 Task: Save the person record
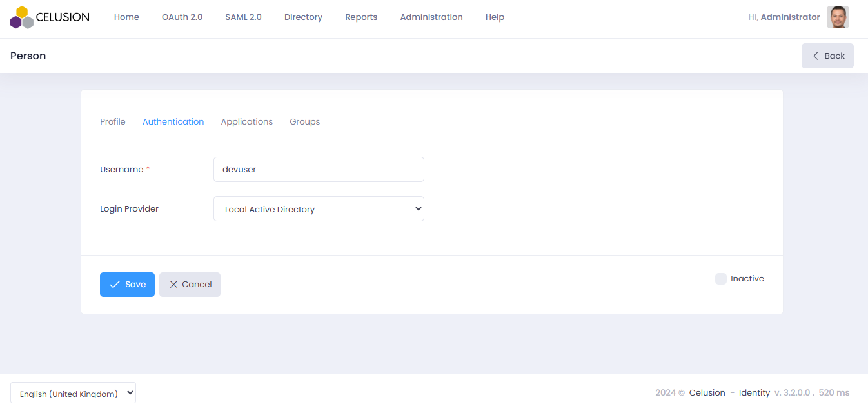pyautogui.click(x=127, y=285)
